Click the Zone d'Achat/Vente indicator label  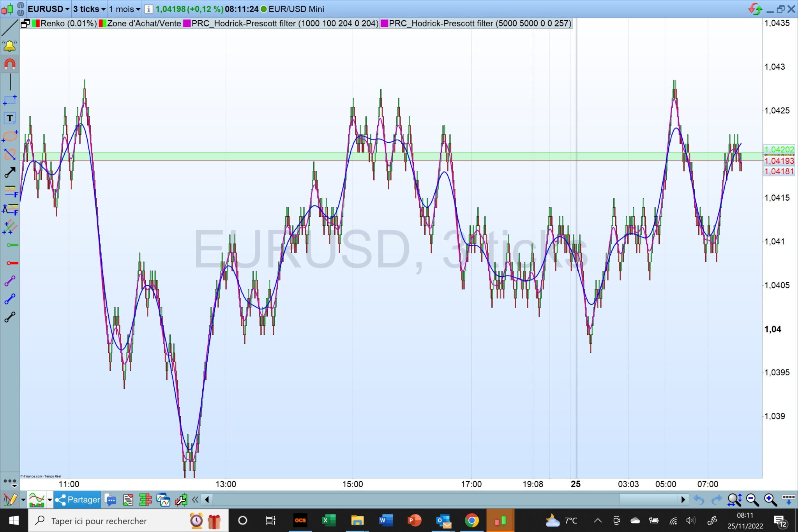click(x=144, y=23)
